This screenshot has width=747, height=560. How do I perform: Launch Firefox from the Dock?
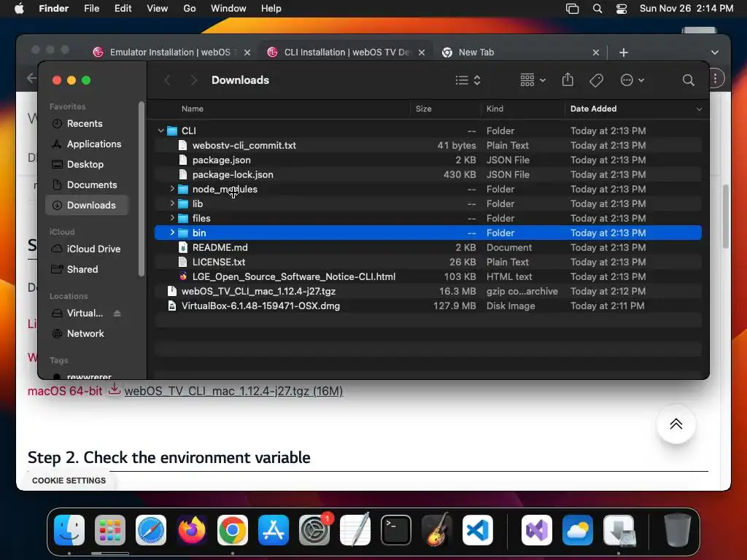[192, 530]
